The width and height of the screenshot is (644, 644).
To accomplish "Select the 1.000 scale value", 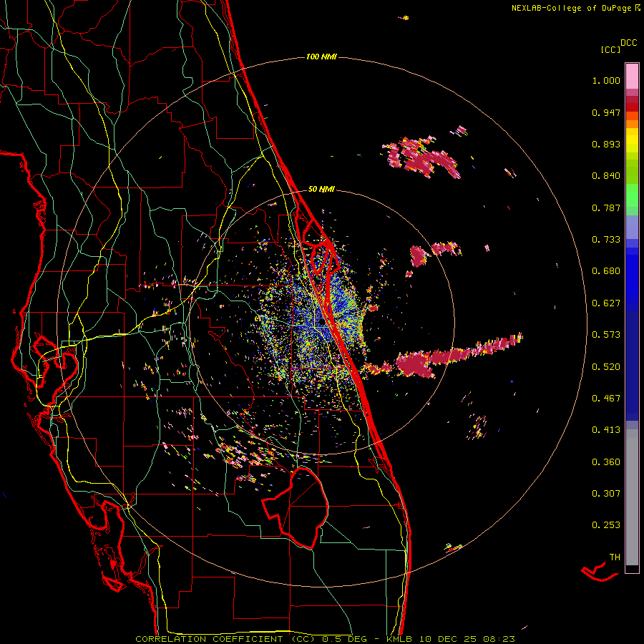I will (606, 80).
